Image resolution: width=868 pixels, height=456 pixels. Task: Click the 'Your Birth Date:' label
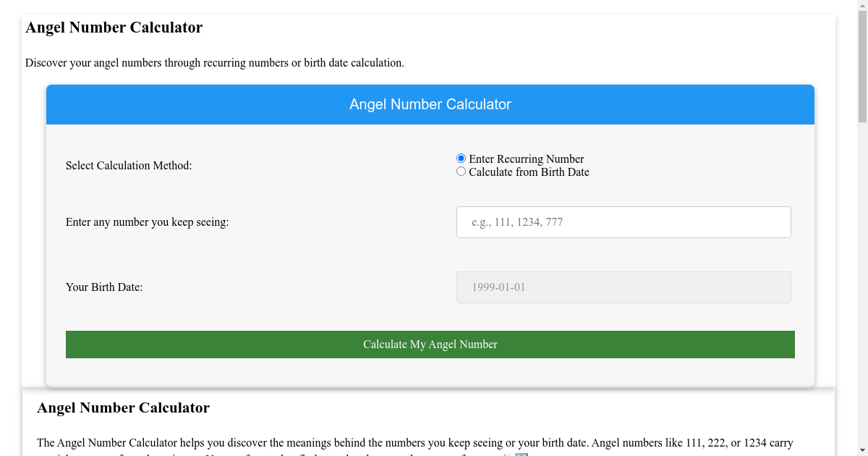click(104, 287)
